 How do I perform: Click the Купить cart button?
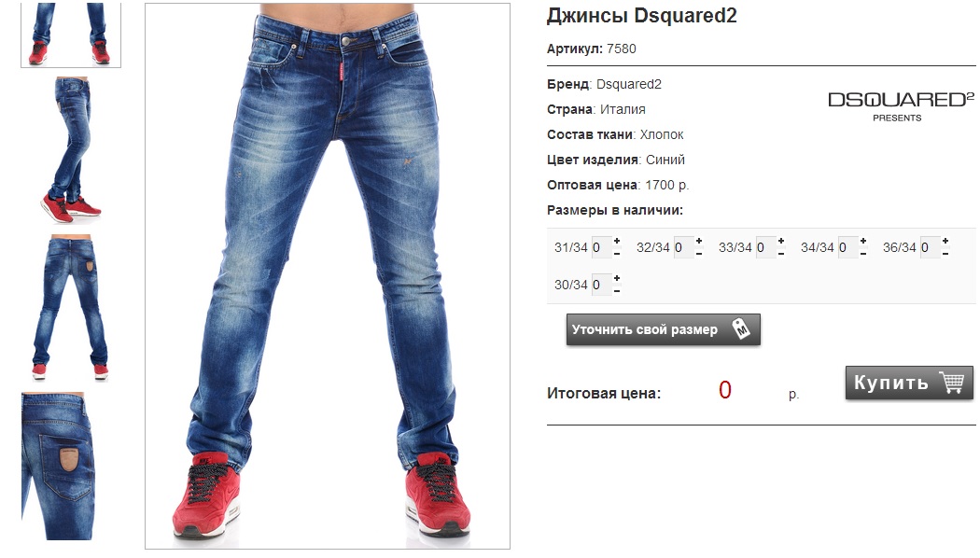(x=909, y=383)
